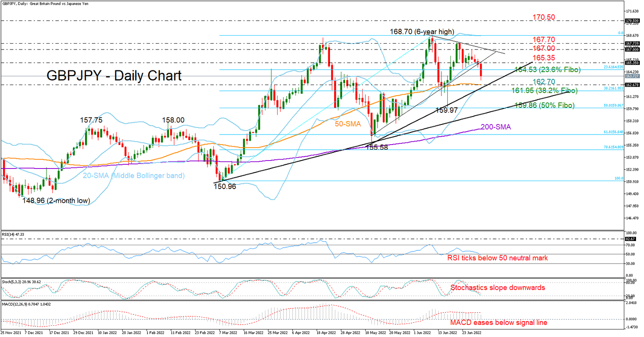Click the 168.70 six-year high annotation
This screenshot has height=337, width=644.
422,31
